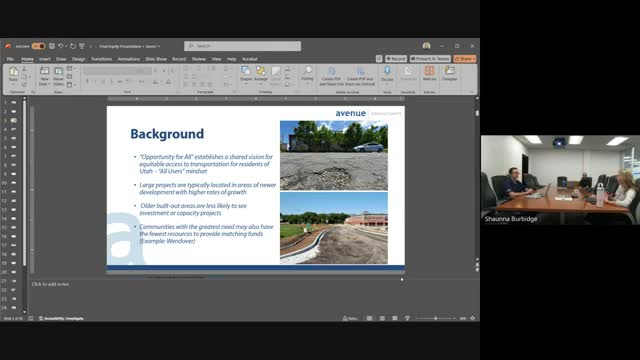Open the Help tab
Viewport: 640px width, 360px height.
point(231,59)
